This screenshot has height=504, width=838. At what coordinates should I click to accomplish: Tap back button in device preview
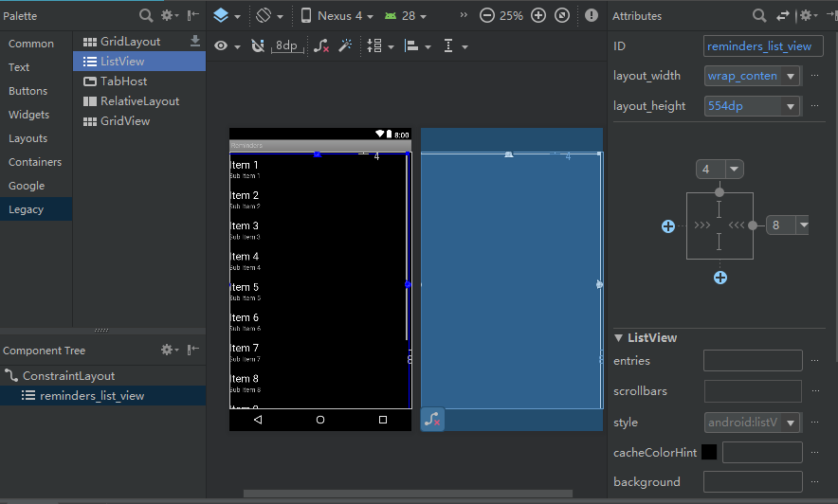click(x=258, y=420)
